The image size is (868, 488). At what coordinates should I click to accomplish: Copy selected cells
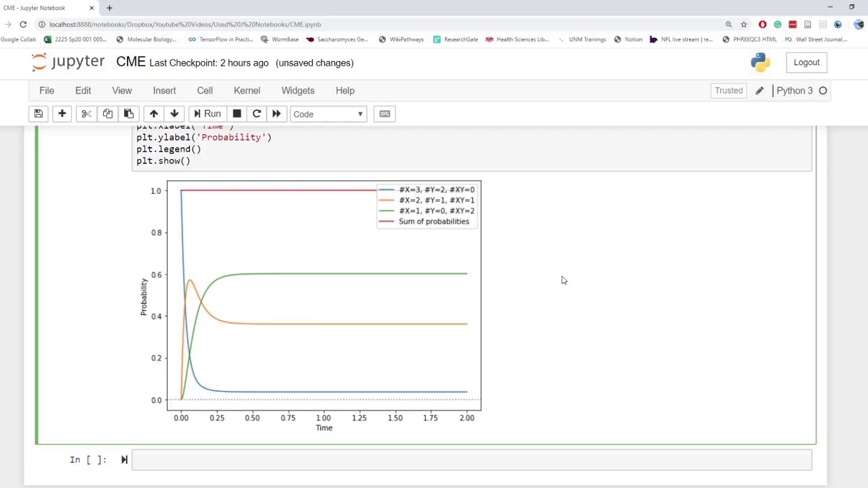107,114
